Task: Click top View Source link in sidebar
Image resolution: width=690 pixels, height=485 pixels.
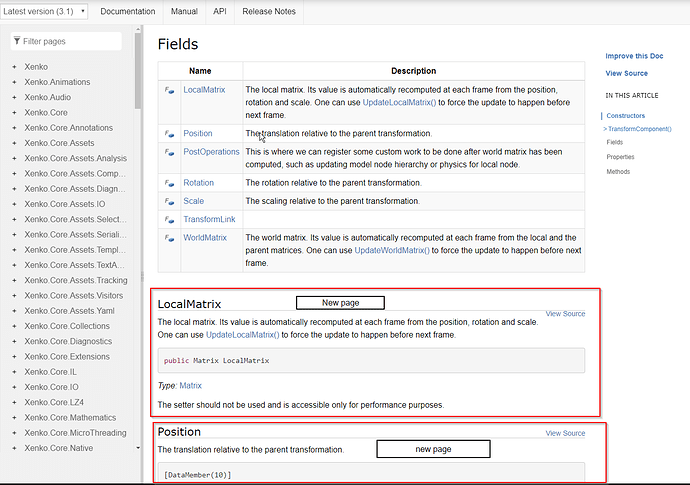Action: point(626,73)
